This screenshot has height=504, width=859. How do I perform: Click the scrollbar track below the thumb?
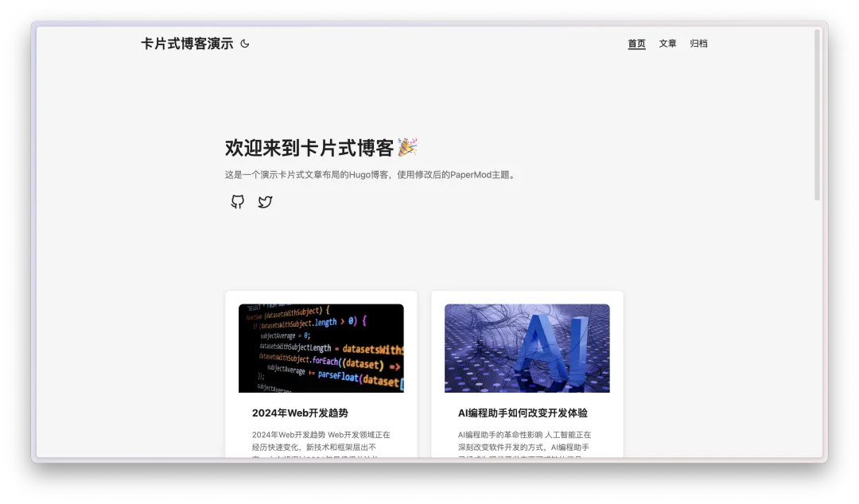click(817, 334)
